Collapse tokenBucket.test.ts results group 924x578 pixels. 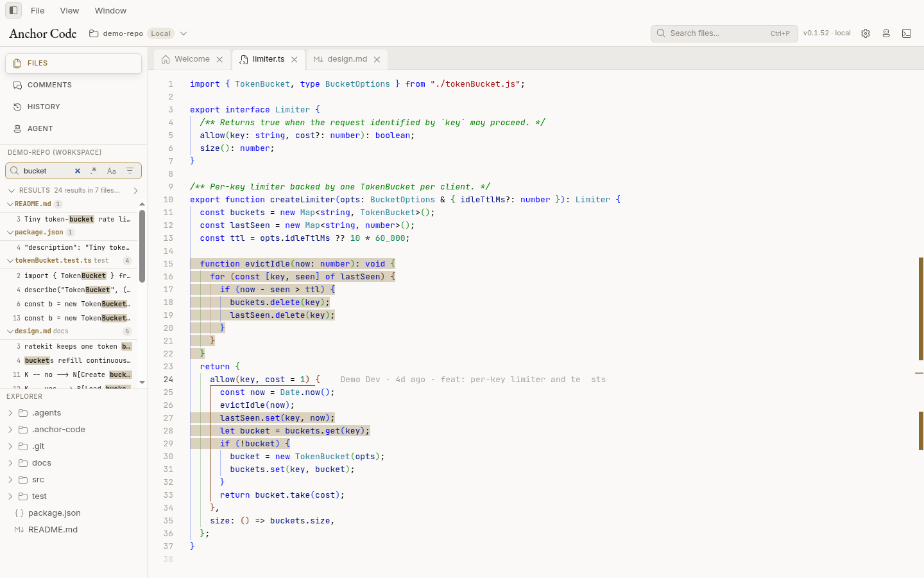(10, 261)
